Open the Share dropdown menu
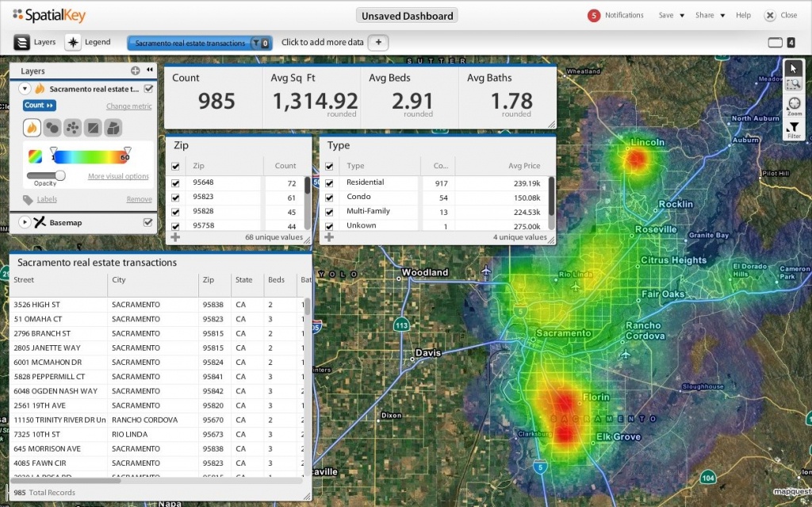The width and height of the screenshot is (812, 507). click(710, 15)
